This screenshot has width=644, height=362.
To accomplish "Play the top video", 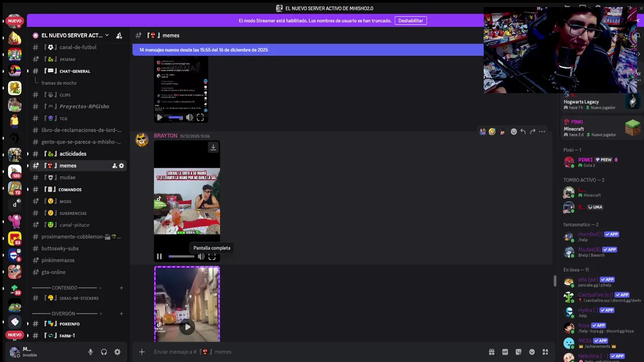I will [x=159, y=117].
